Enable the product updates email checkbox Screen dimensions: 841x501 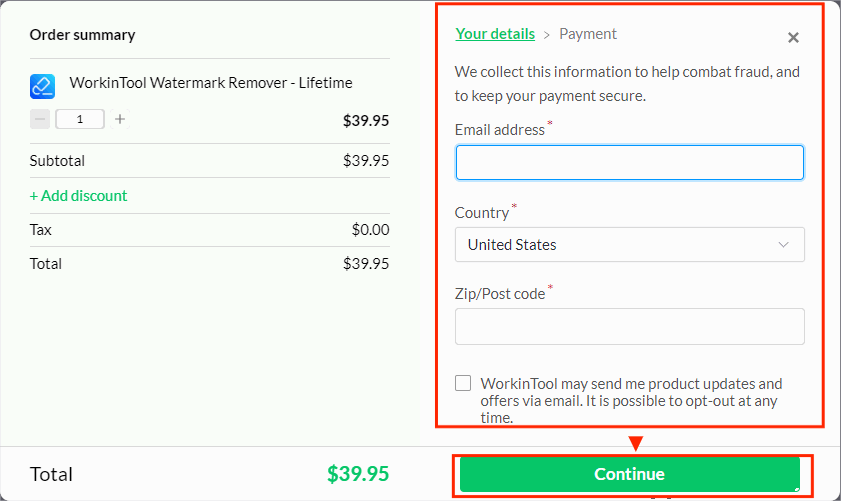(463, 383)
